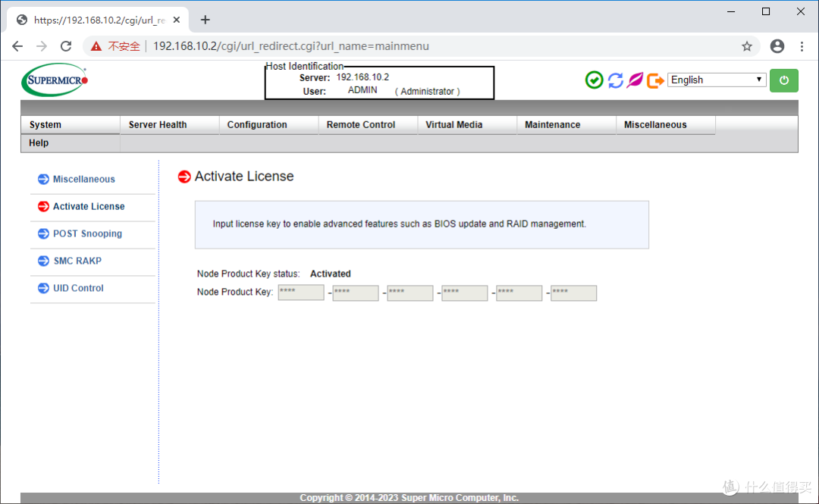Click the pink feather icon
The width and height of the screenshot is (819, 504).
coord(635,80)
